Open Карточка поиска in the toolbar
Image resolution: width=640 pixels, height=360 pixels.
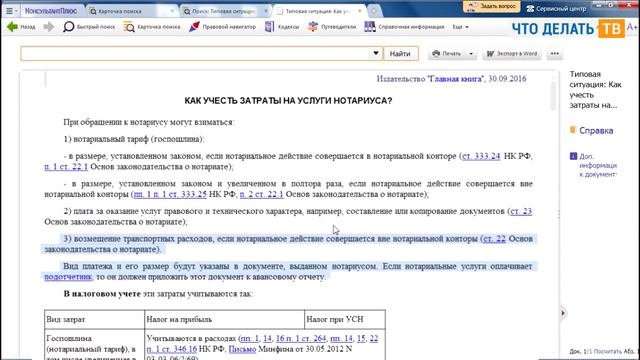152,27
